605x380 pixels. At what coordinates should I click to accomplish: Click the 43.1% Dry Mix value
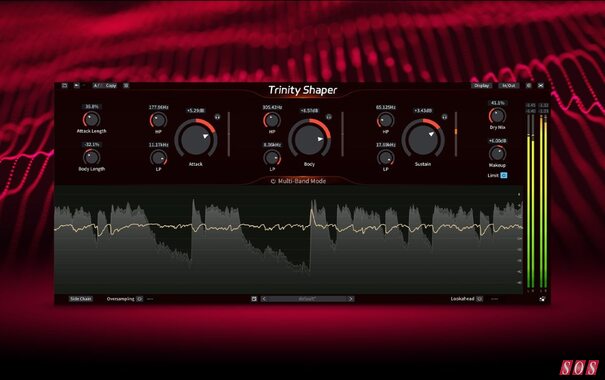[497, 103]
